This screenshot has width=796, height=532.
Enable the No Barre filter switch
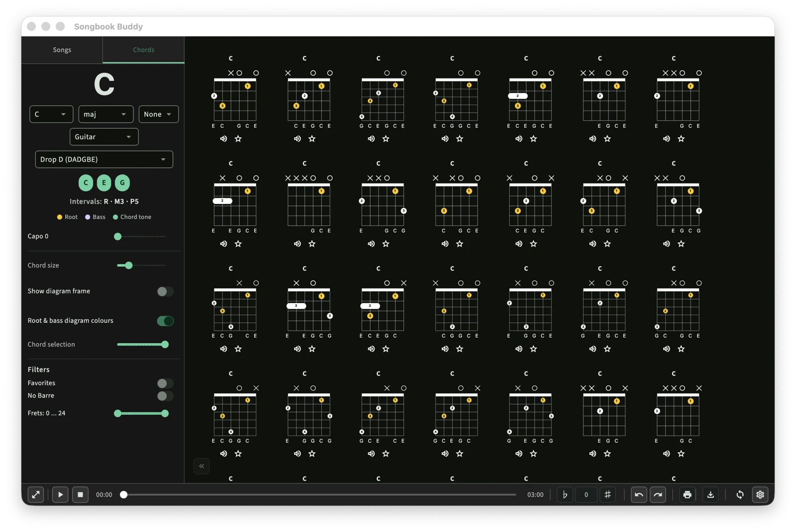165,396
